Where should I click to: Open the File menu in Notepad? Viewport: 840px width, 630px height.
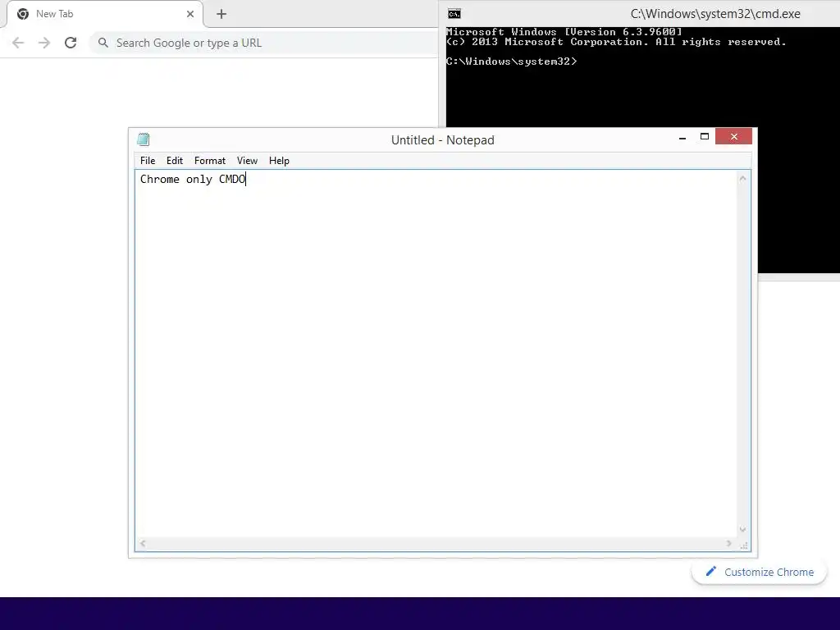point(148,161)
